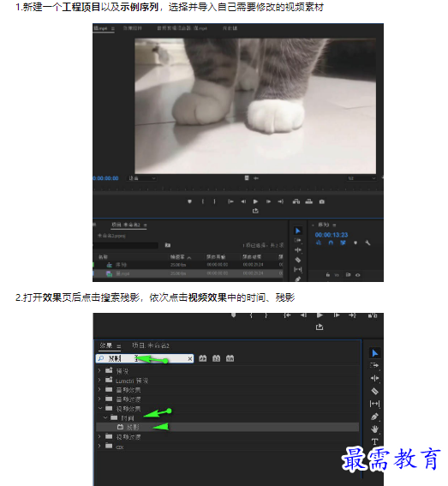Toggle the Accelerated Effects filter icon
Image resolution: width=448 pixels, height=486 pixels.
[x=203, y=358]
